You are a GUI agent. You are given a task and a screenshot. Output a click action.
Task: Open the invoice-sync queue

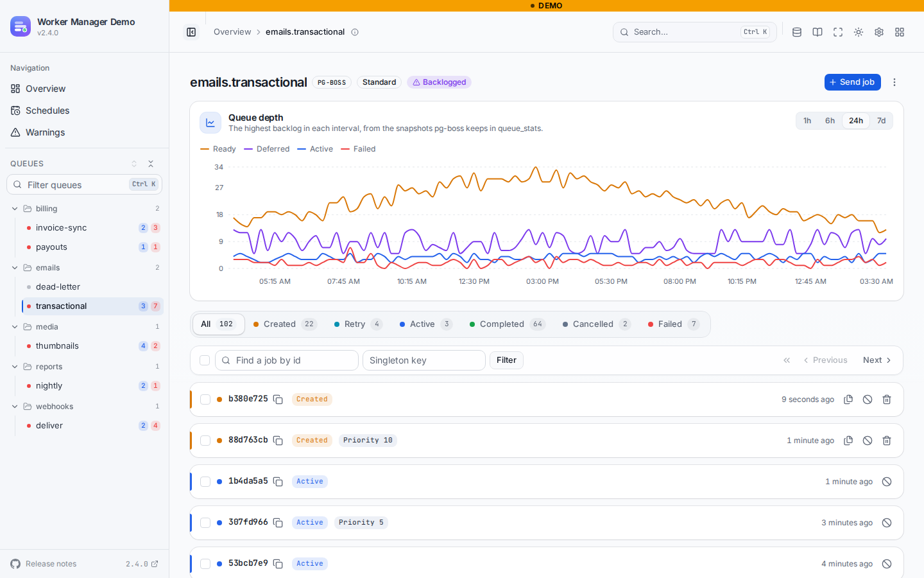click(x=92, y=228)
